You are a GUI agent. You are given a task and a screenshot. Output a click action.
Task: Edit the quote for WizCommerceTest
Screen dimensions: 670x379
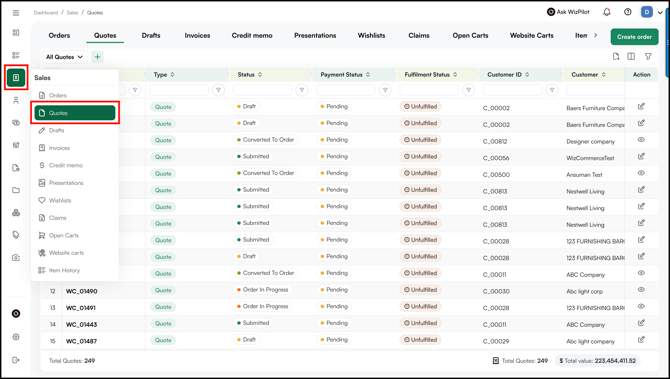click(641, 156)
